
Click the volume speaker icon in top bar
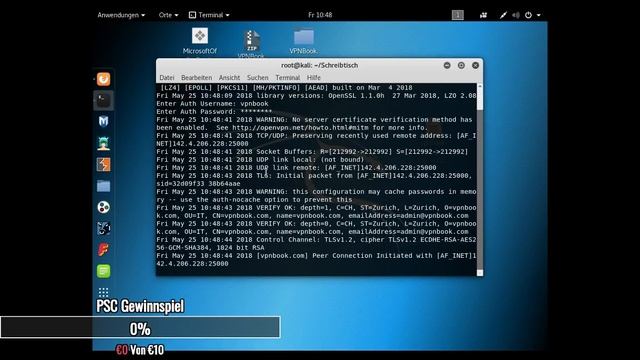516,15
